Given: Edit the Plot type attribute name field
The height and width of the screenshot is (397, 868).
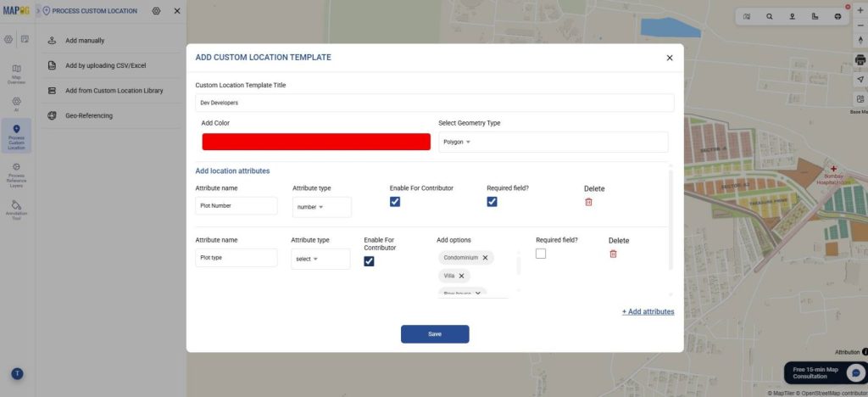Looking at the screenshot, I should 236,258.
